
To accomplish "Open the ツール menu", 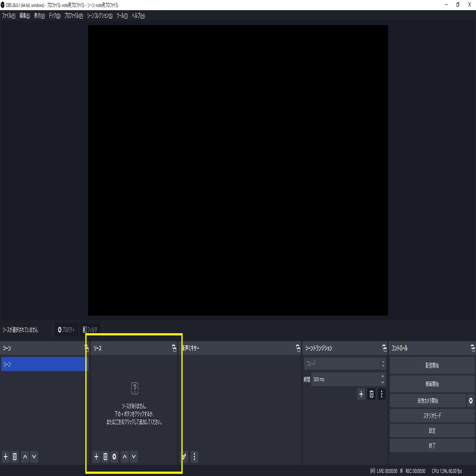I will click(122, 15).
